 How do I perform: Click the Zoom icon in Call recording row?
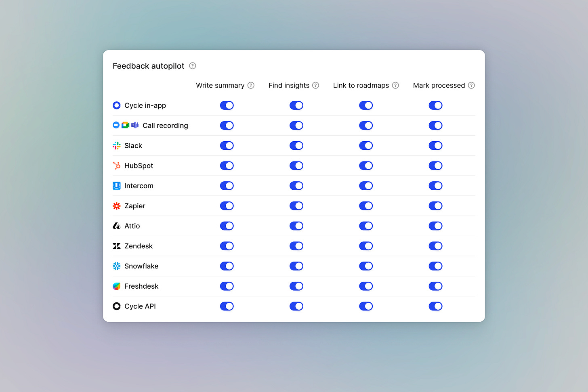pyautogui.click(x=116, y=125)
